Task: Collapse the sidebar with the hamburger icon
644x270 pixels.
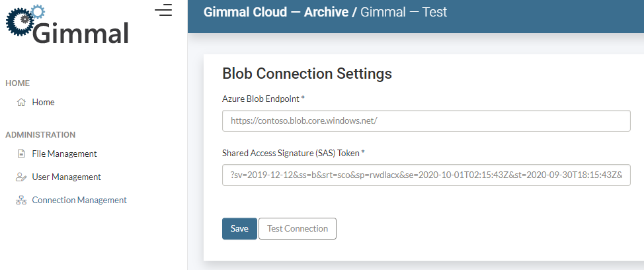Action: click(163, 10)
